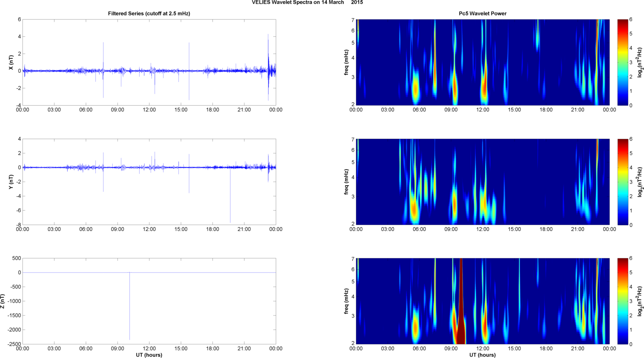Select the 'Filtered Series (cutoff at 2.5 mHz)' heading
644x358 pixels.
click(x=149, y=13)
